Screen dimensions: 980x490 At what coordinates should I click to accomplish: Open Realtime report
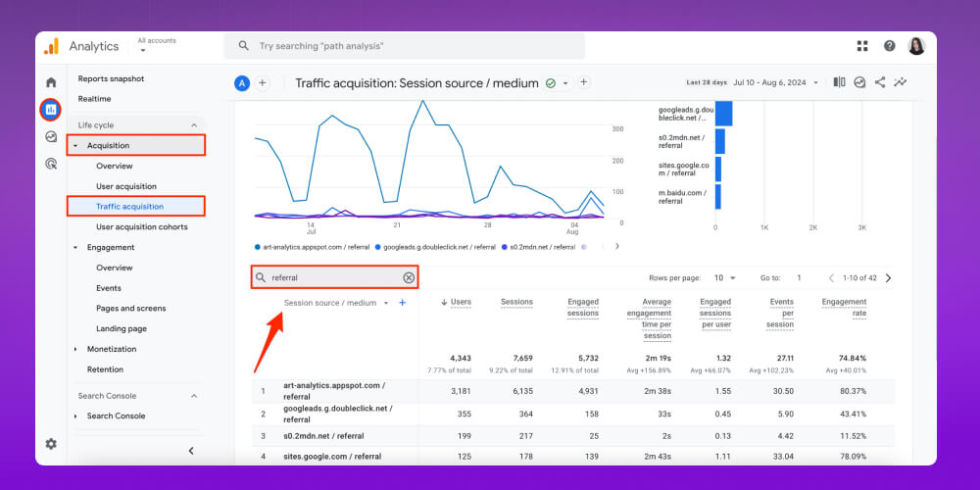point(94,99)
